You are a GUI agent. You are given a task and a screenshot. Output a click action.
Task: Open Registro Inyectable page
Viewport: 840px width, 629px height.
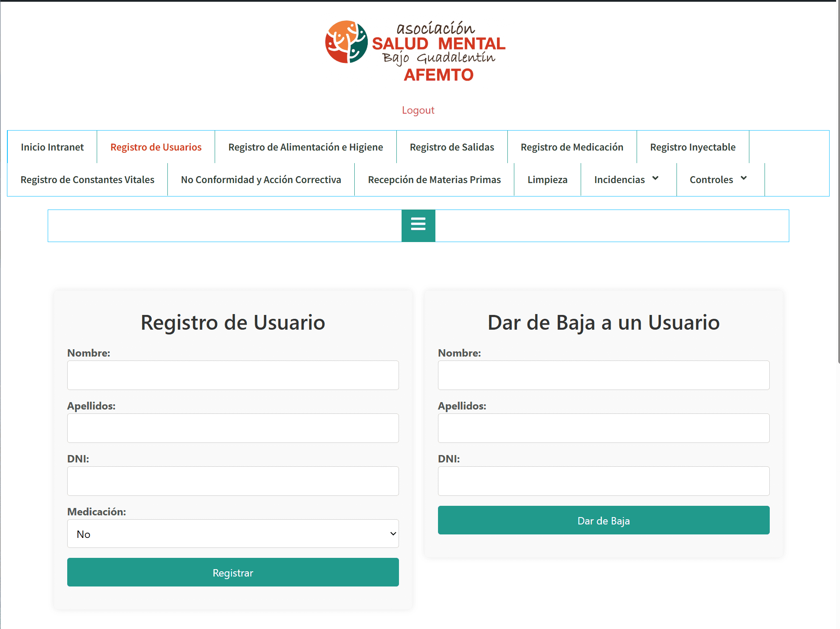[x=693, y=147]
